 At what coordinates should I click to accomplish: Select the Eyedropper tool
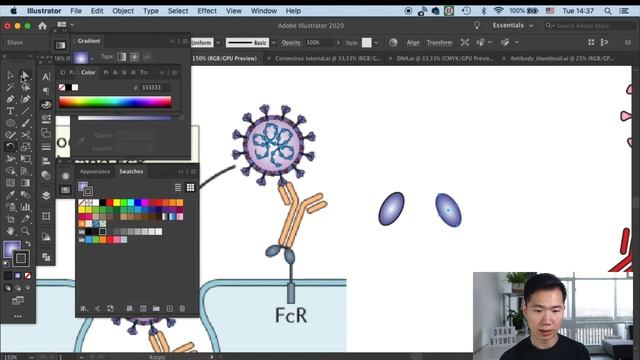[10, 195]
